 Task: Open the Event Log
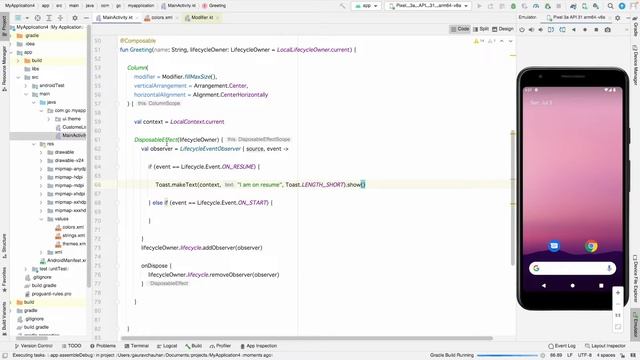(x=562, y=346)
